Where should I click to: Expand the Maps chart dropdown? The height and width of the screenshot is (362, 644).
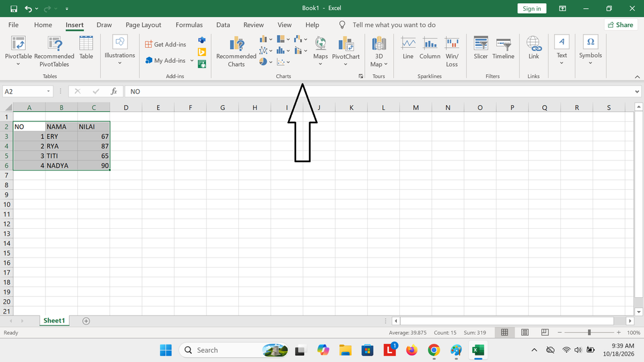320,64
